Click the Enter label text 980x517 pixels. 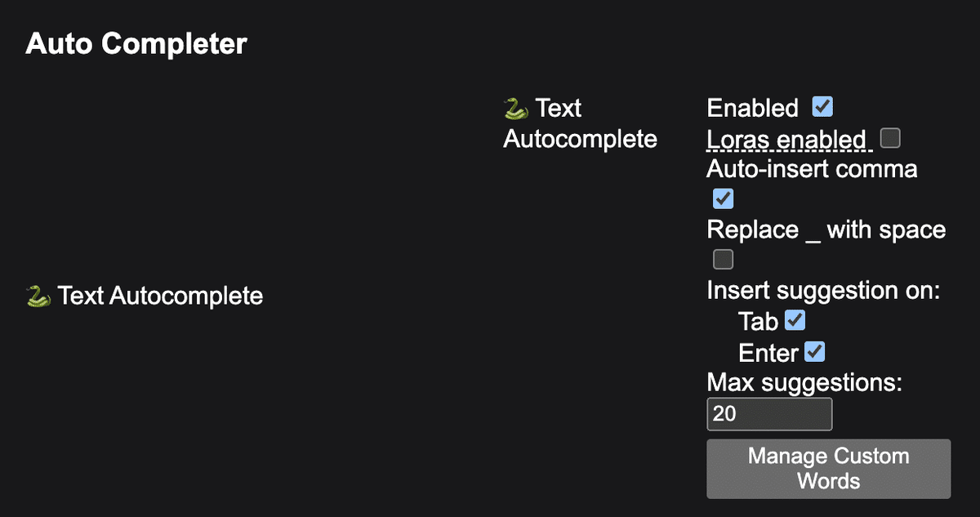click(x=768, y=353)
